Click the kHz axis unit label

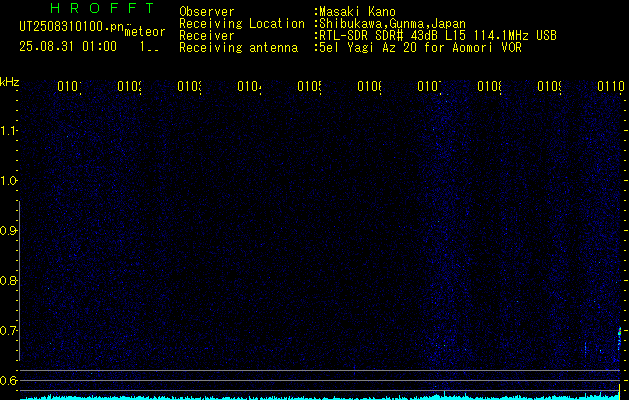pos(10,83)
